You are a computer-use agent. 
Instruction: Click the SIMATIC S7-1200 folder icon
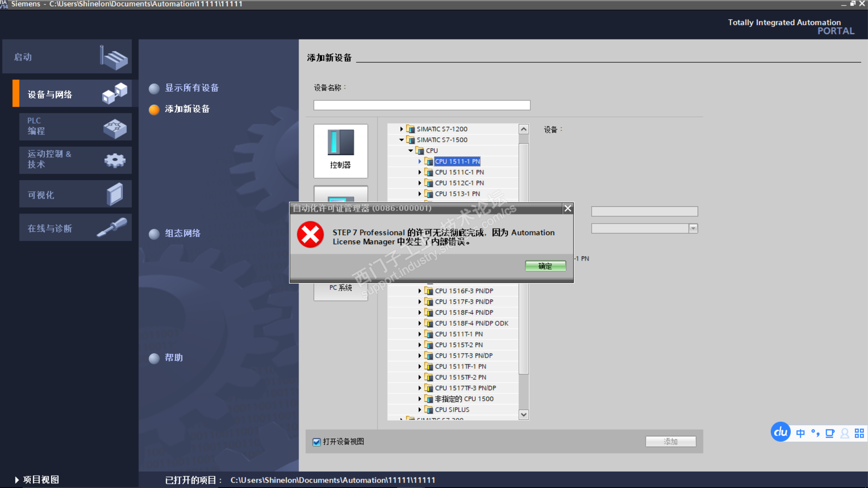[x=410, y=129]
